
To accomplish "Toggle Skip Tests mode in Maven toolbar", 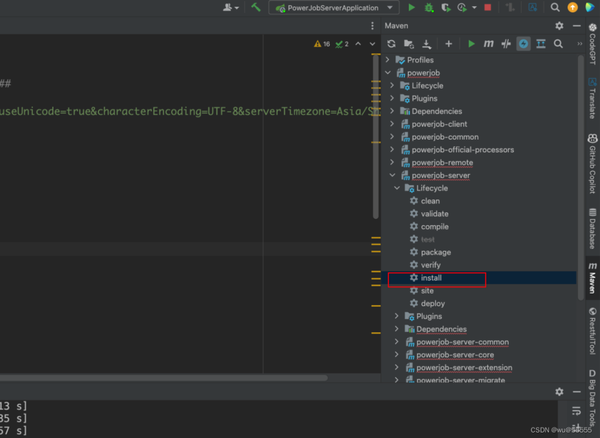I will coord(523,44).
